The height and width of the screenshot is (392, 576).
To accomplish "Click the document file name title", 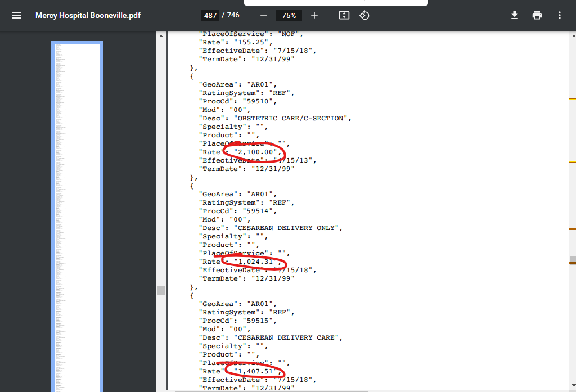I will click(88, 15).
